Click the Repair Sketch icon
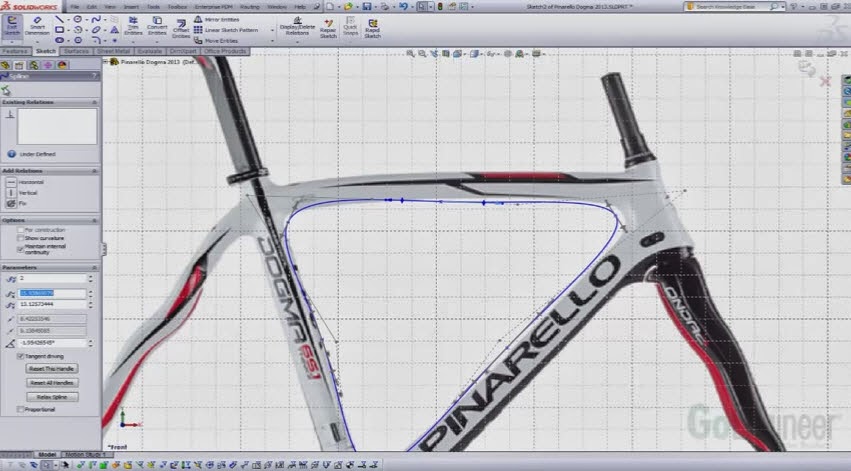 pyautogui.click(x=328, y=28)
